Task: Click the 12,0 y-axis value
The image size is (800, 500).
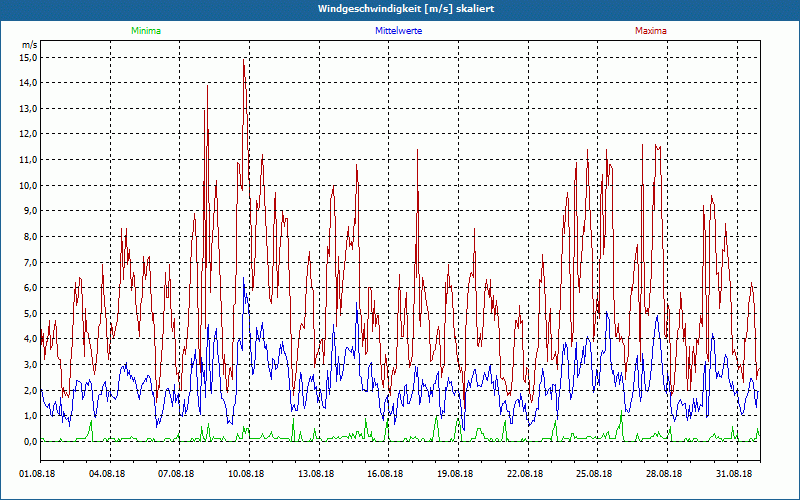Action: point(28,134)
